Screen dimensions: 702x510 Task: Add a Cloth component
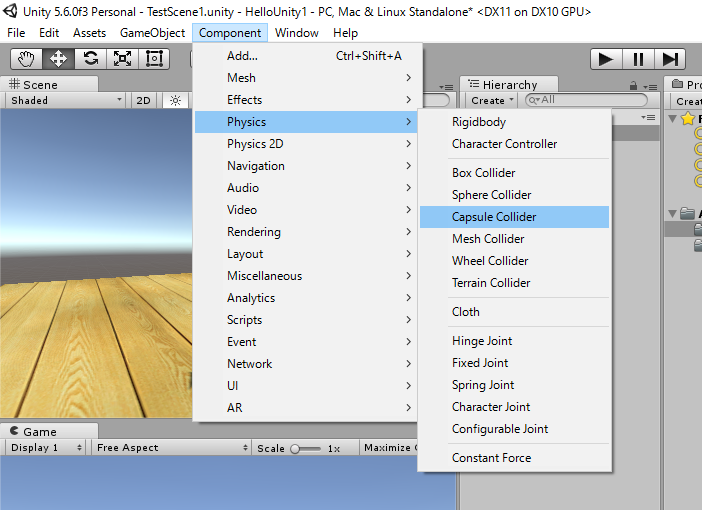[514, 312]
